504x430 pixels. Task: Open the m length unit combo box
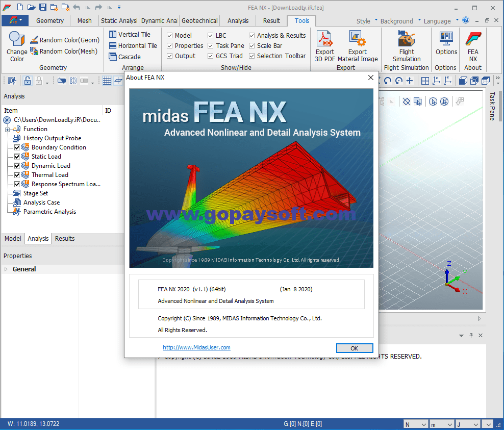[x=441, y=424]
